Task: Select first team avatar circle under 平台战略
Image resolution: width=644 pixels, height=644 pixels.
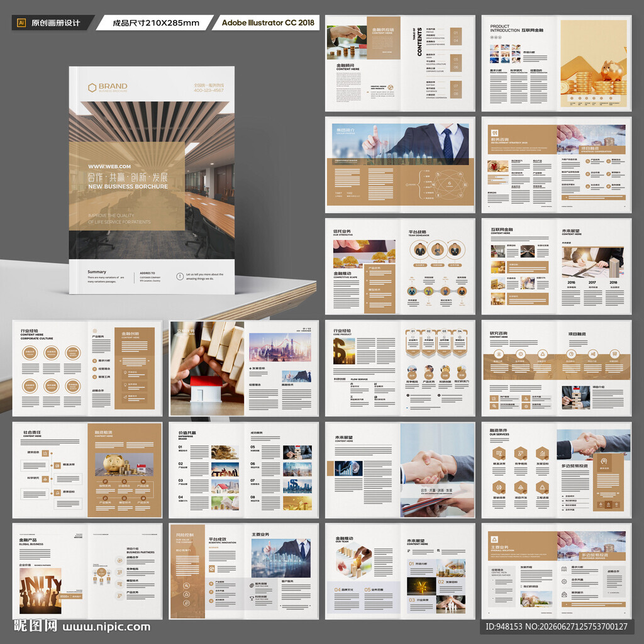Action: 419,249
